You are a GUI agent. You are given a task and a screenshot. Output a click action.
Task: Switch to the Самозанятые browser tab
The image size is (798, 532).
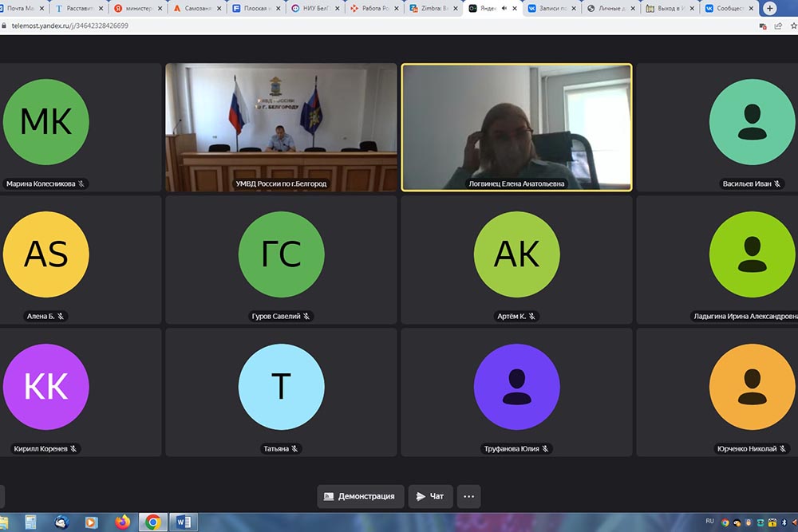(196, 9)
